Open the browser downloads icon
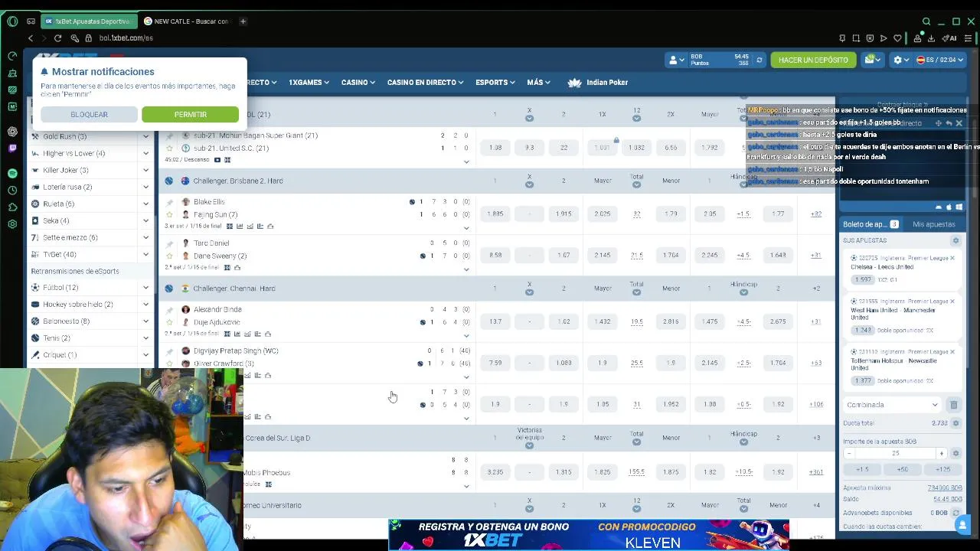The image size is (980, 551). 931,37
